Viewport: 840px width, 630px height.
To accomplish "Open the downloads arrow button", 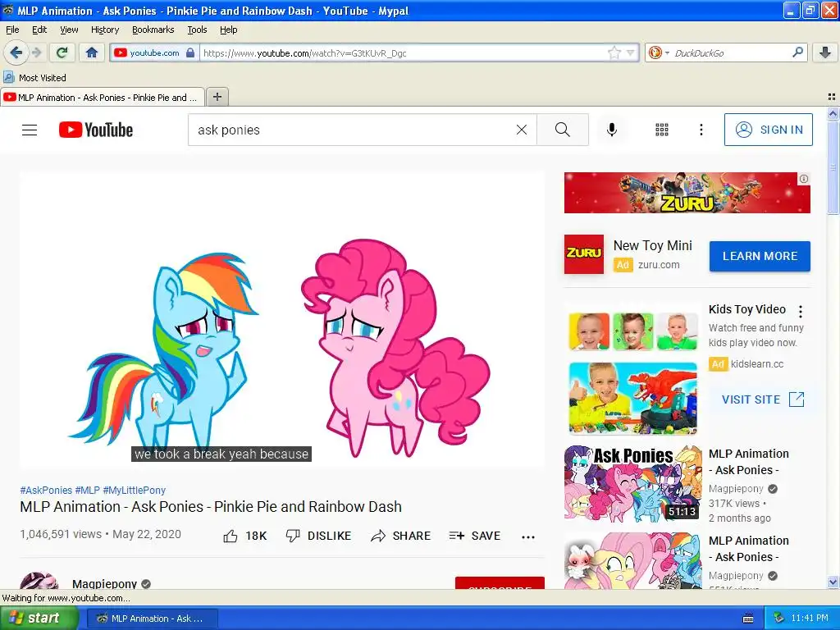I will click(825, 52).
